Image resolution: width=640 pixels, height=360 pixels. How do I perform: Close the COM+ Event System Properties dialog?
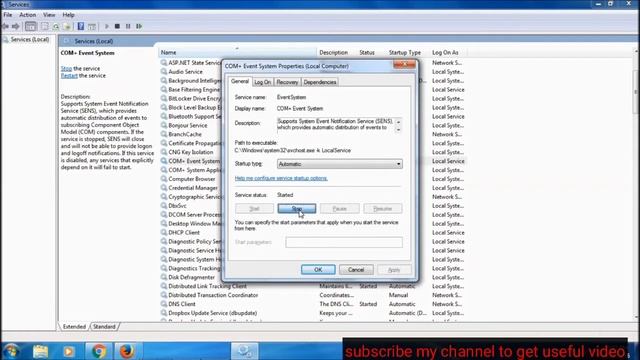tap(404, 64)
